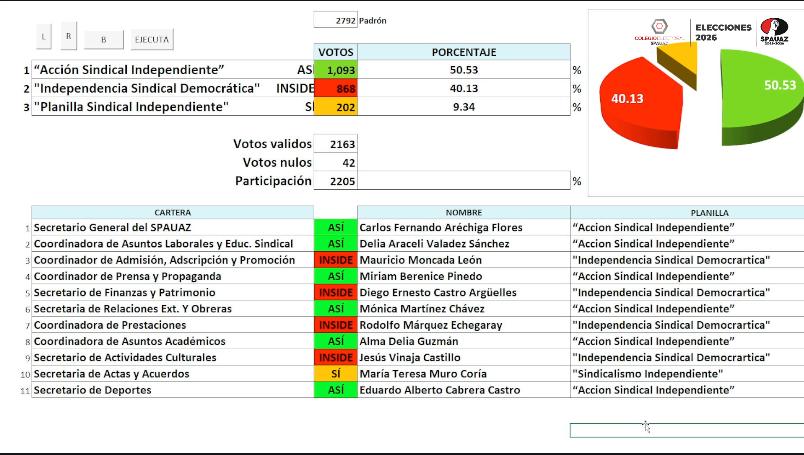This screenshot has width=804, height=455.
Task: Select the Padrón value cell 2792
Action: tap(335, 21)
